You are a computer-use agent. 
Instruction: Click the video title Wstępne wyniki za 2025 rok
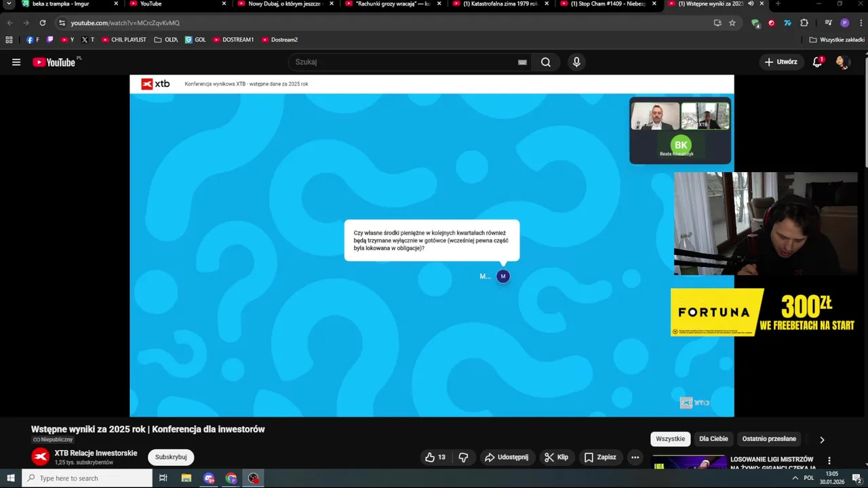(148, 429)
